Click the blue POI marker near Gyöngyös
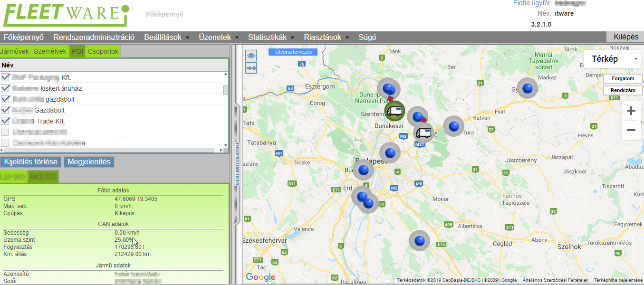The image size is (644, 285). click(x=527, y=88)
